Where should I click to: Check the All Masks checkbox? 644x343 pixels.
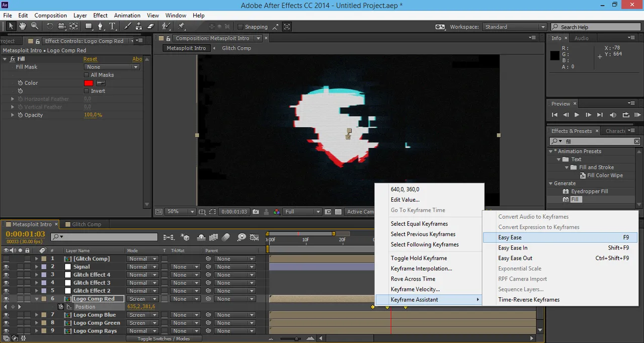click(x=86, y=75)
